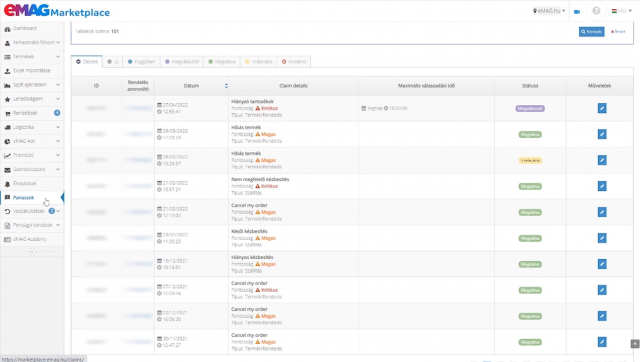Switch to the Megválaszolt tab
This screenshot has width=640, height=362.
coord(182,62)
